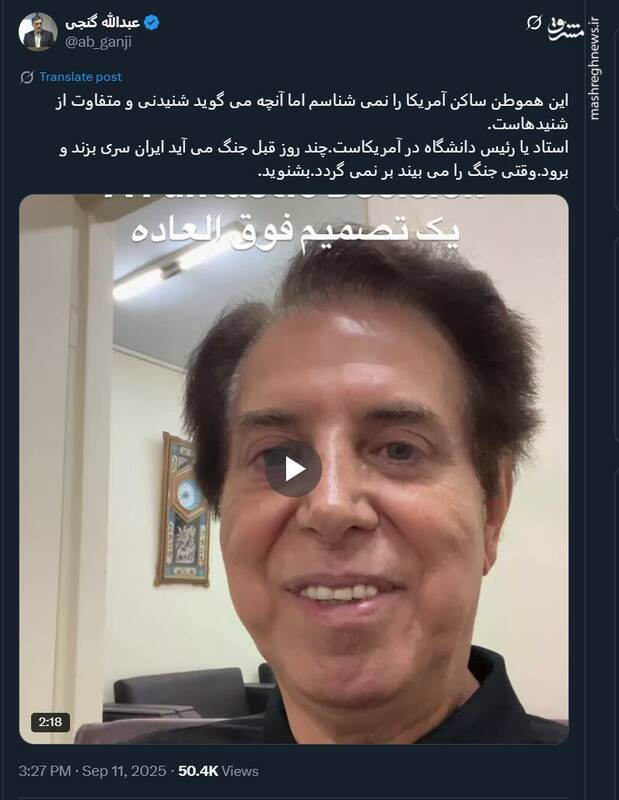
Task: Click the Sep 11, 2025 date
Action: click(x=124, y=771)
